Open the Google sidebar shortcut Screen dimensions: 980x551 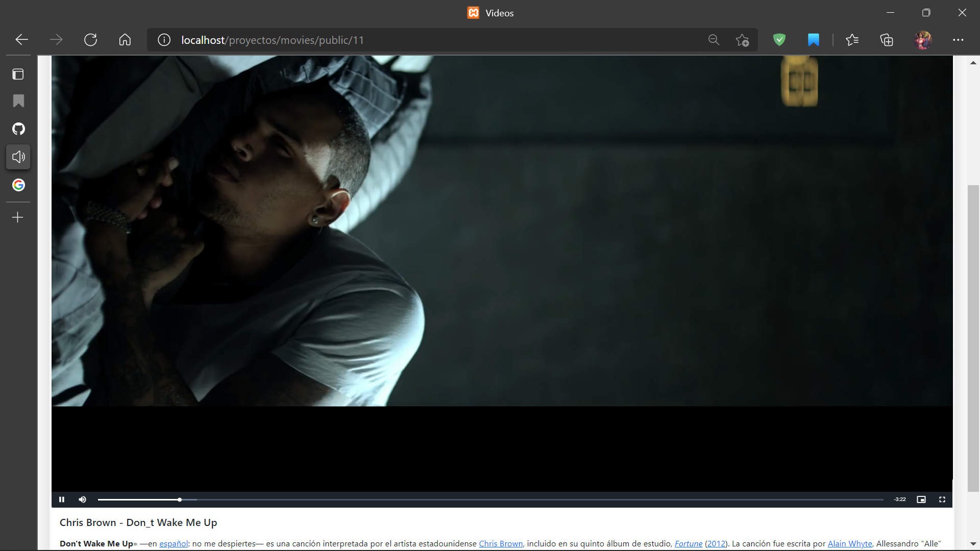tap(18, 185)
